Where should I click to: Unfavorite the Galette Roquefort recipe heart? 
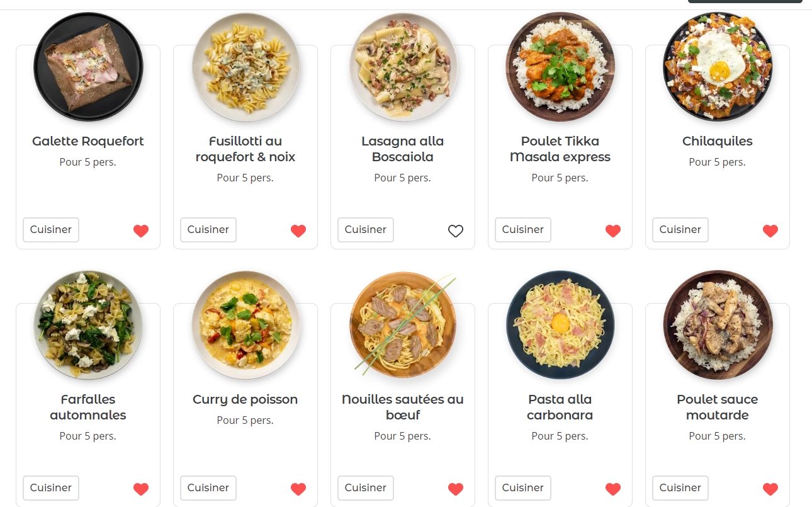pos(141,231)
